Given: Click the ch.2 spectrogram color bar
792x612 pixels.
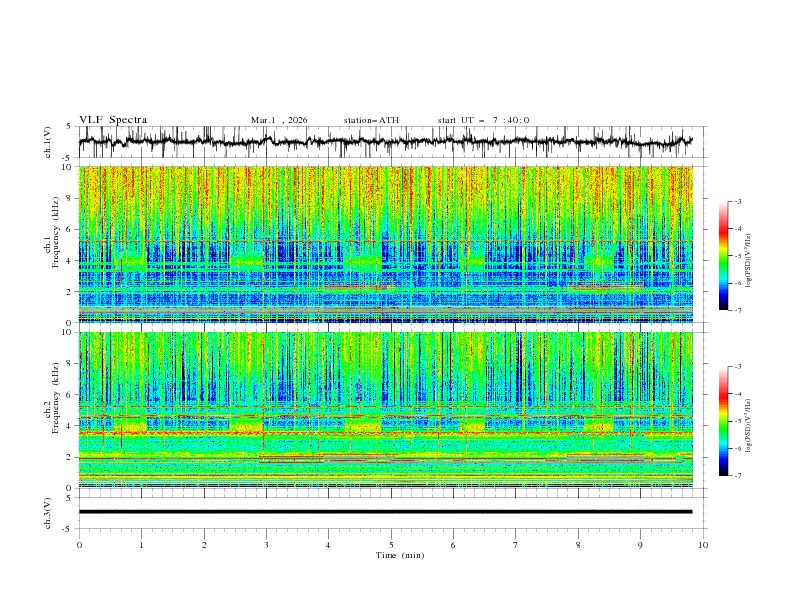Looking at the screenshot, I should pyautogui.click(x=723, y=421).
